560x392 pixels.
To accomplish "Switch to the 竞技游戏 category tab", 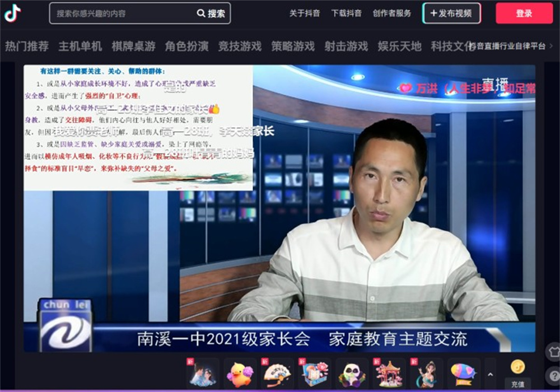I will click(x=240, y=46).
